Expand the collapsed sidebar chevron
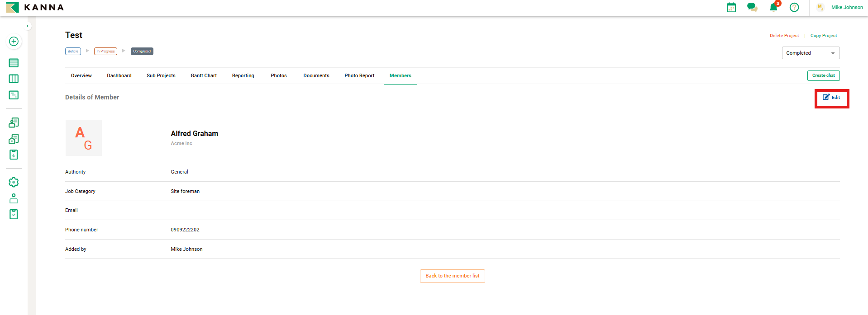 pos(28,26)
